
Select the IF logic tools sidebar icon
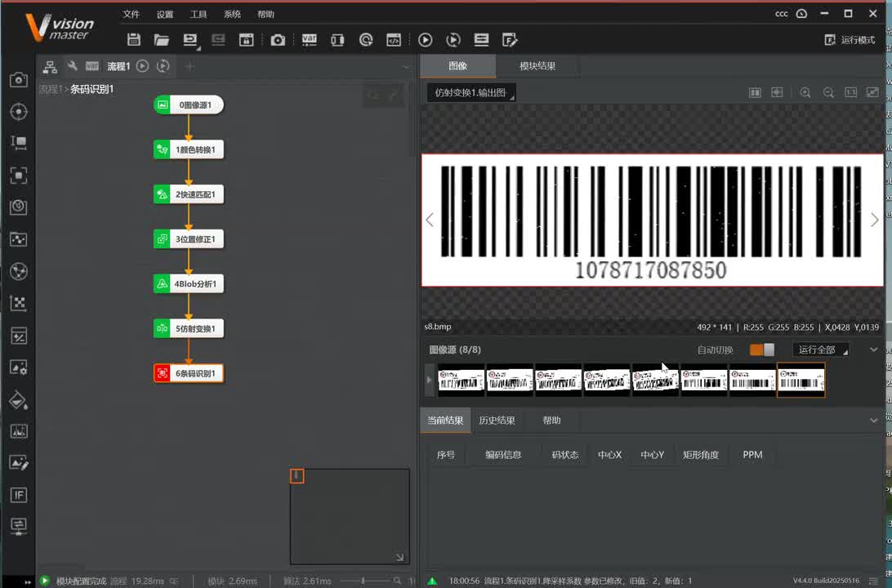tap(18, 495)
